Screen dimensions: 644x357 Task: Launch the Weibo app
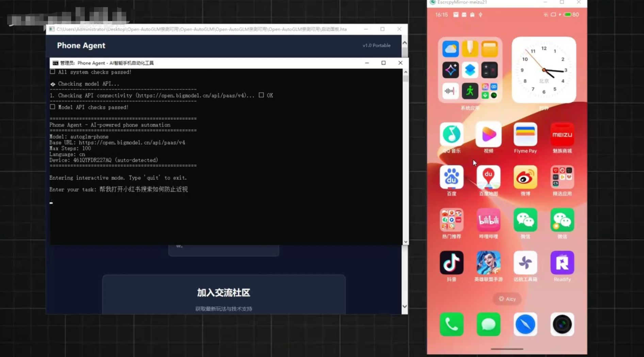(525, 177)
